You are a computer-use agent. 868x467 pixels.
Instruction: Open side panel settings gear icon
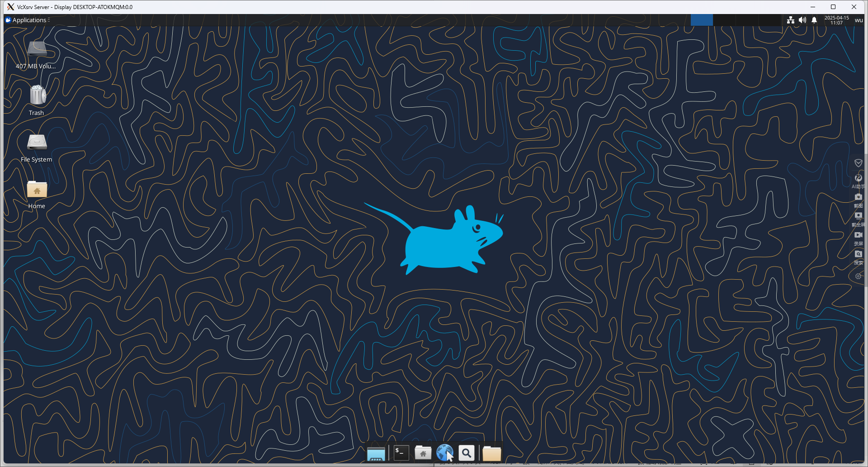[x=858, y=276]
